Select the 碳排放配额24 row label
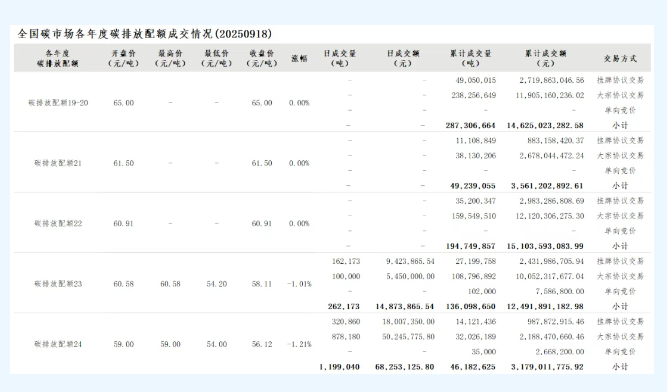667x392 pixels. coord(58,344)
